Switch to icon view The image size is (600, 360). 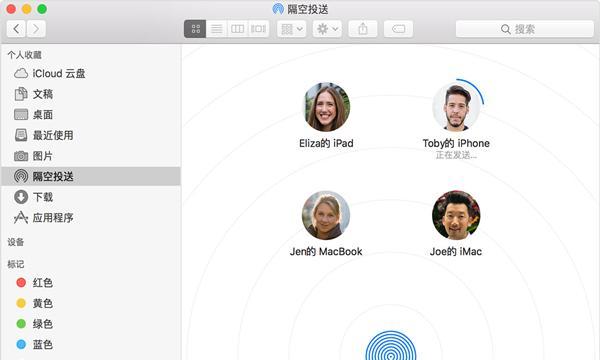(x=195, y=29)
